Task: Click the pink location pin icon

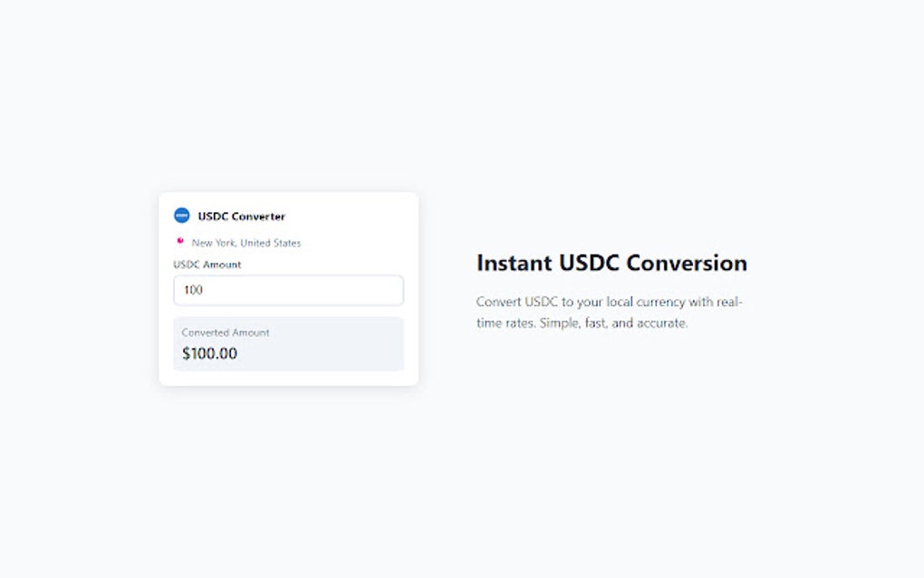Action: [180, 241]
